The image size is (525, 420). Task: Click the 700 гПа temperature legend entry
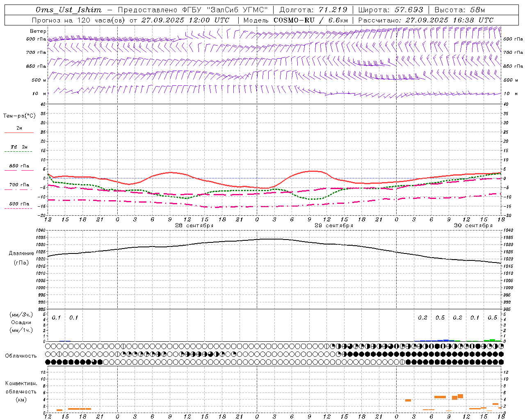(x=19, y=185)
